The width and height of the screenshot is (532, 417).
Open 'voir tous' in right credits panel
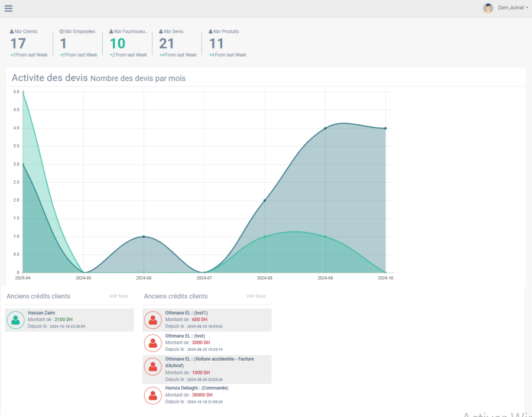tap(256, 296)
